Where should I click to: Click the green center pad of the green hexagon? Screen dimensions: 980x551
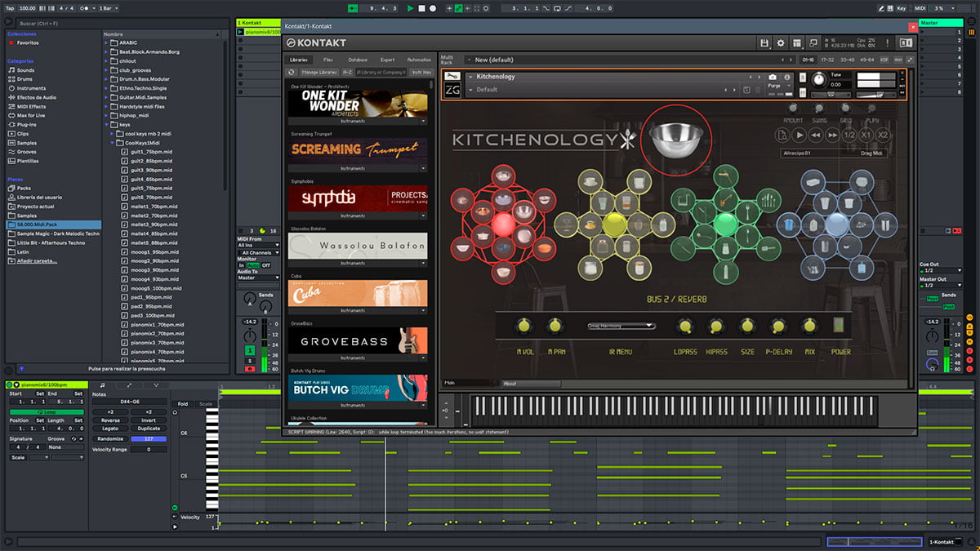tap(724, 224)
